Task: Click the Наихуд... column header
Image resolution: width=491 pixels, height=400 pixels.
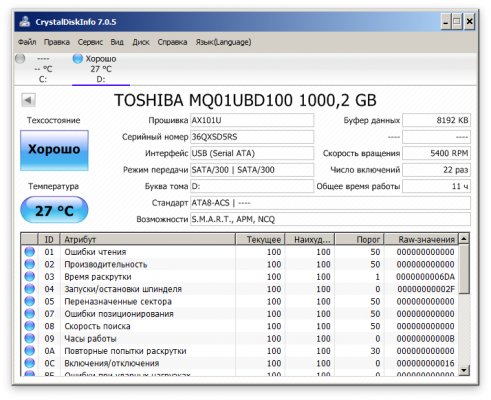Action: [x=310, y=239]
